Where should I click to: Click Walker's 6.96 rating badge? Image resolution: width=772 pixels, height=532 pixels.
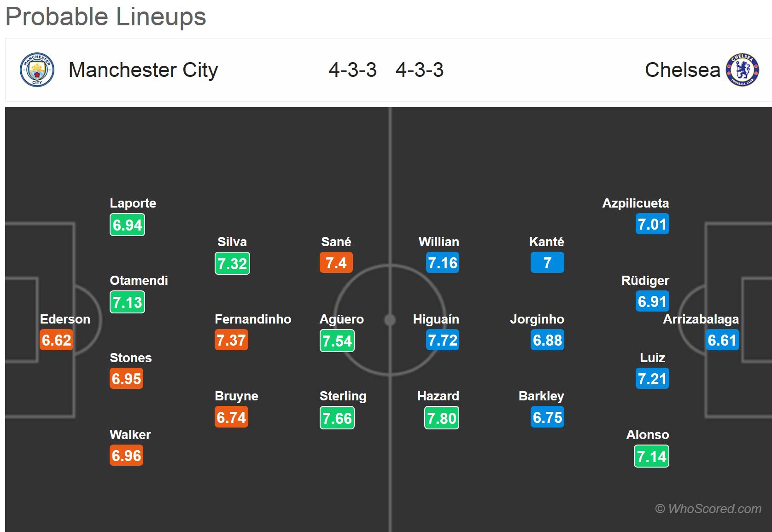127,456
